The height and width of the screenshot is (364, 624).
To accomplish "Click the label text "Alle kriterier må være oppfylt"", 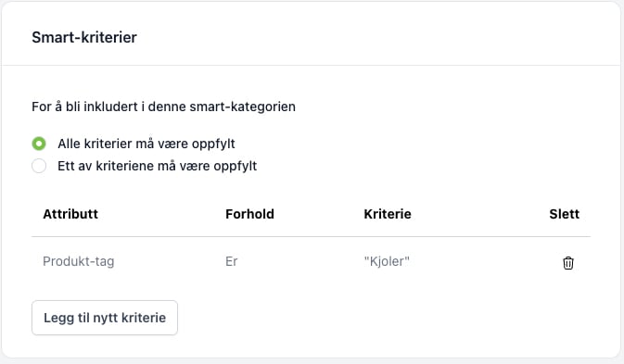I will pyautogui.click(x=146, y=144).
